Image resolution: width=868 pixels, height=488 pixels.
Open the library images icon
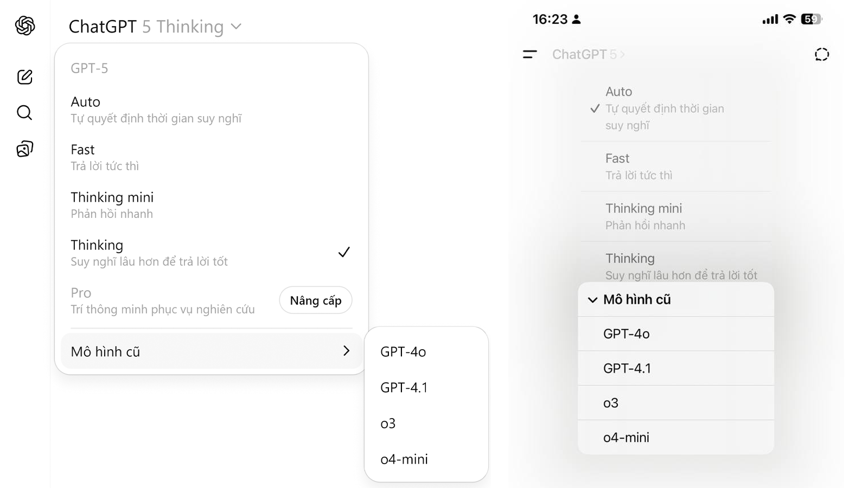click(x=25, y=149)
